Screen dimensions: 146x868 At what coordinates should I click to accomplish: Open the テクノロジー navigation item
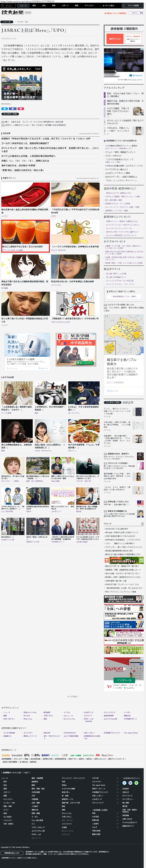click(x=90, y=5)
